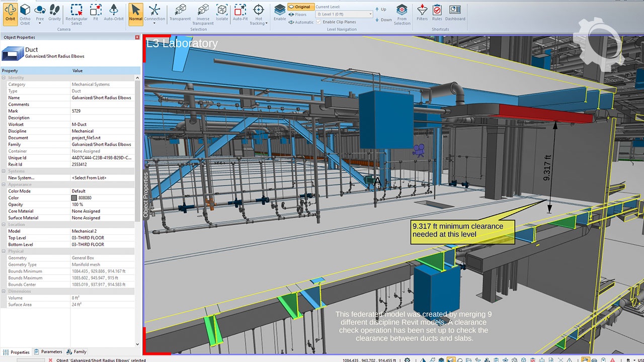
Task: Close the Object Properties panel
Action: 137,37
